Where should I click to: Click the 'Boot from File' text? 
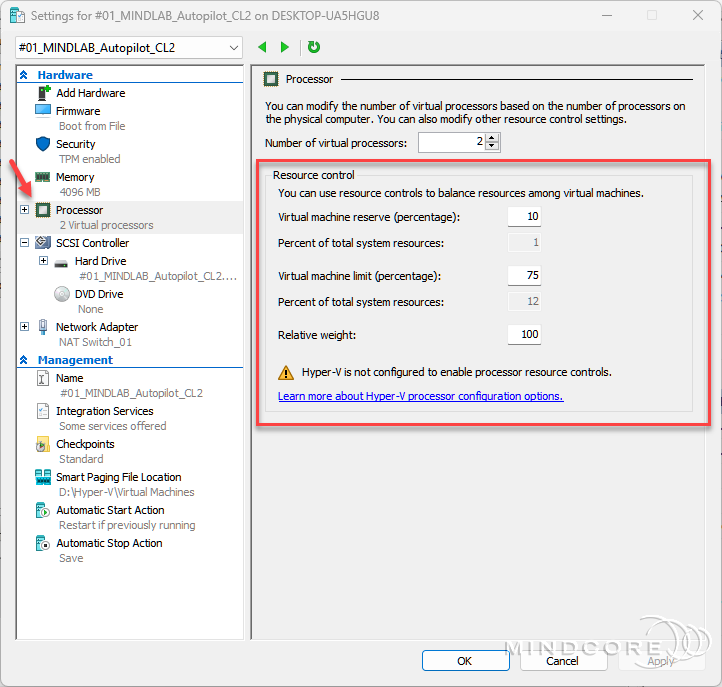click(x=92, y=126)
